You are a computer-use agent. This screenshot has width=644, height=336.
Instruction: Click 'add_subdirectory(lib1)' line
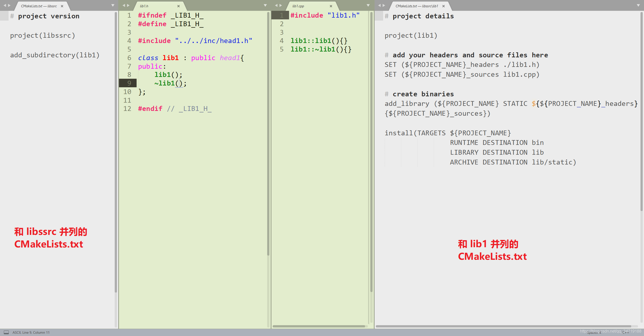[55, 55]
